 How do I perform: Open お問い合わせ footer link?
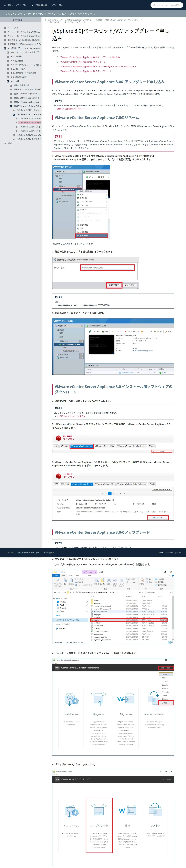click(49, 553)
